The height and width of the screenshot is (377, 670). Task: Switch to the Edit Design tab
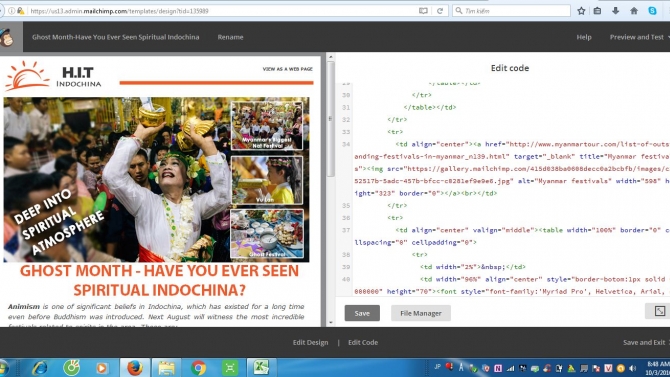310,342
